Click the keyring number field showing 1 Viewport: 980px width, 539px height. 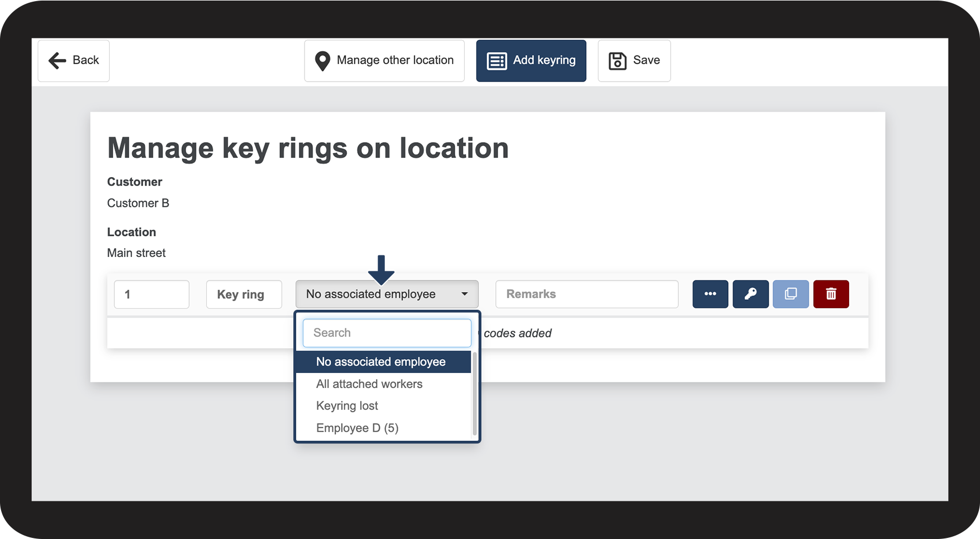click(152, 294)
